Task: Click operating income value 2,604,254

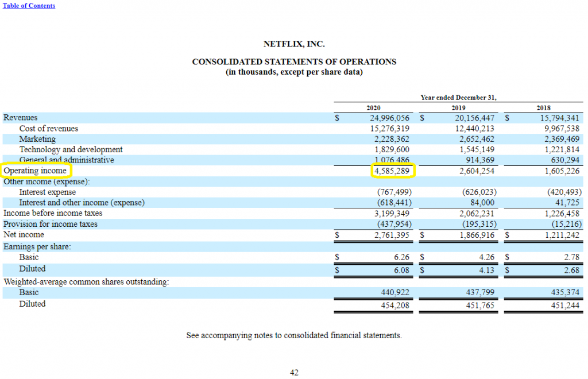Action: (477, 171)
